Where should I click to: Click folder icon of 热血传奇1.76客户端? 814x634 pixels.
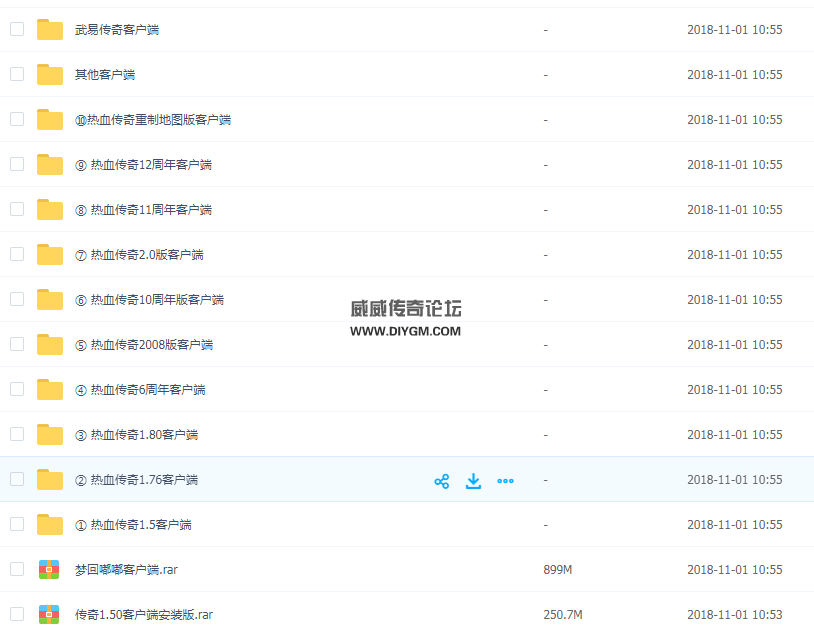pyautogui.click(x=50, y=480)
